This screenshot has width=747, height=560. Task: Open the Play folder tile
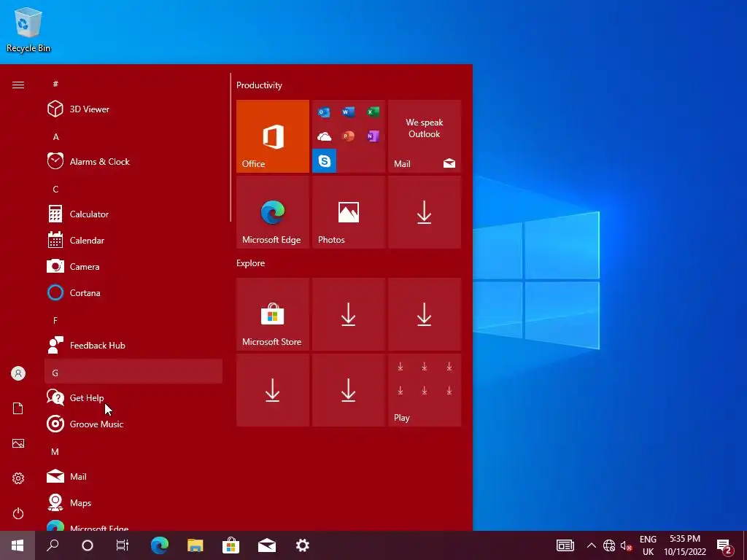click(425, 390)
